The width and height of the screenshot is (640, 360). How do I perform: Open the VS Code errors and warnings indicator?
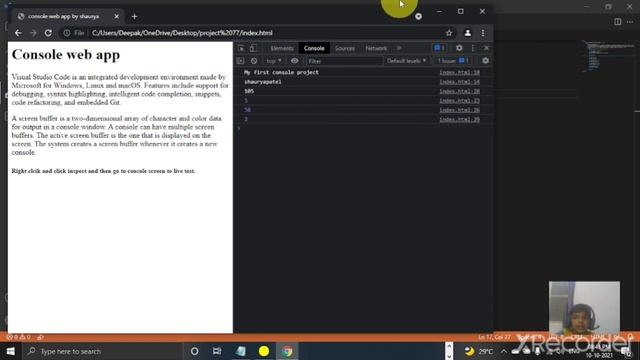[18, 337]
